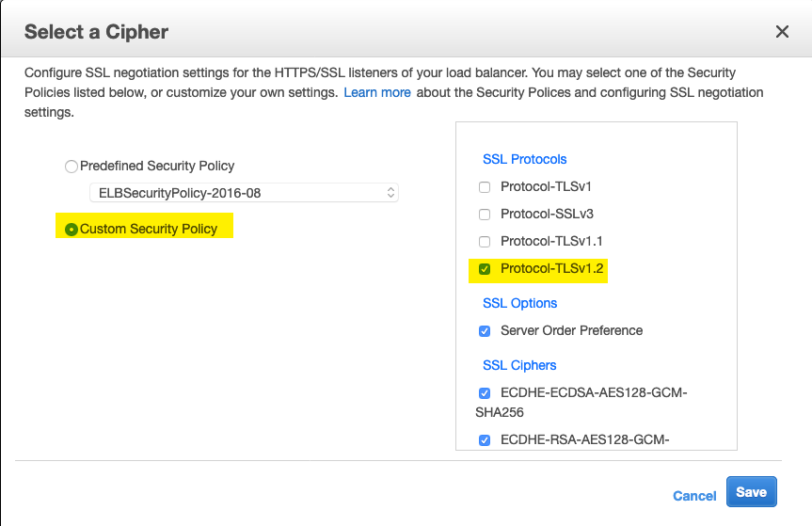Image resolution: width=812 pixels, height=526 pixels.
Task: Click the Custom Security Policy label text
Action: pyautogui.click(x=149, y=229)
